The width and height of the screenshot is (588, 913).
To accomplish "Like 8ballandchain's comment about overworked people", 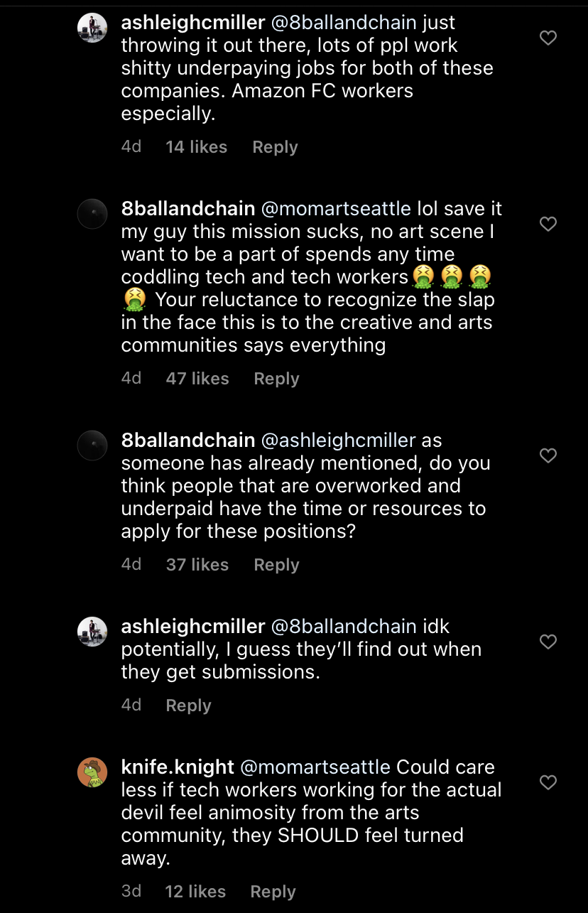I will pyautogui.click(x=548, y=455).
